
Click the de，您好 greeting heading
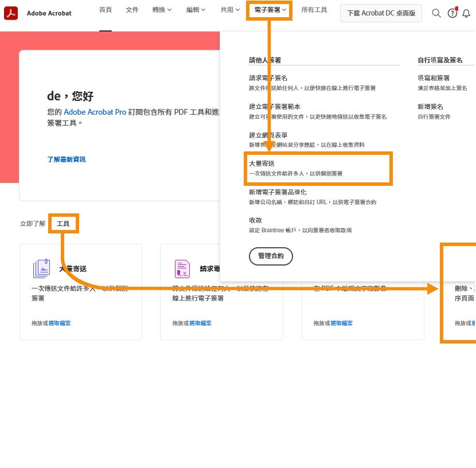pos(70,96)
